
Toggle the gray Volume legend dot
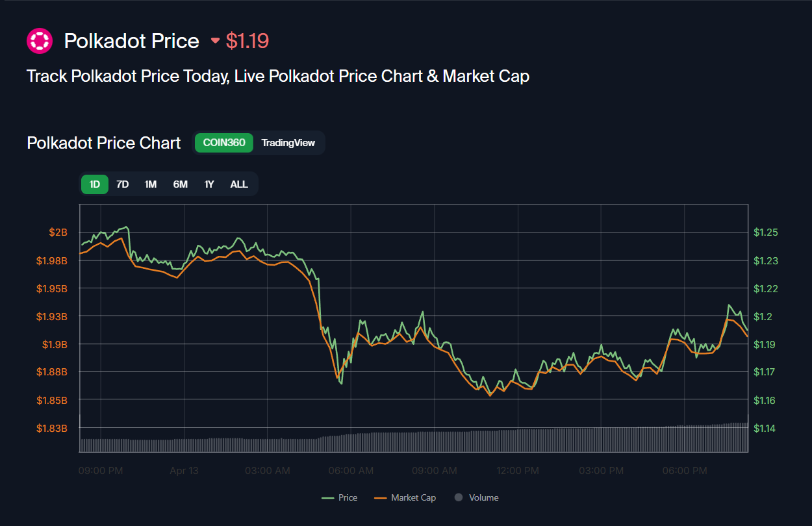point(459,497)
